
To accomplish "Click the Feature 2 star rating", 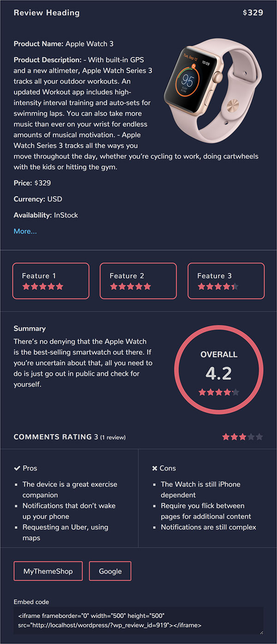I will 130,286.
